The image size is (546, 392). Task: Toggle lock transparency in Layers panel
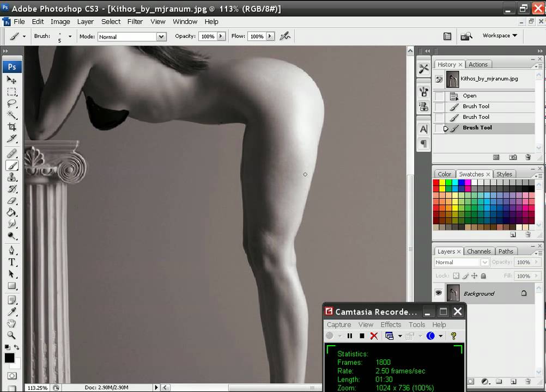point(457,276)
